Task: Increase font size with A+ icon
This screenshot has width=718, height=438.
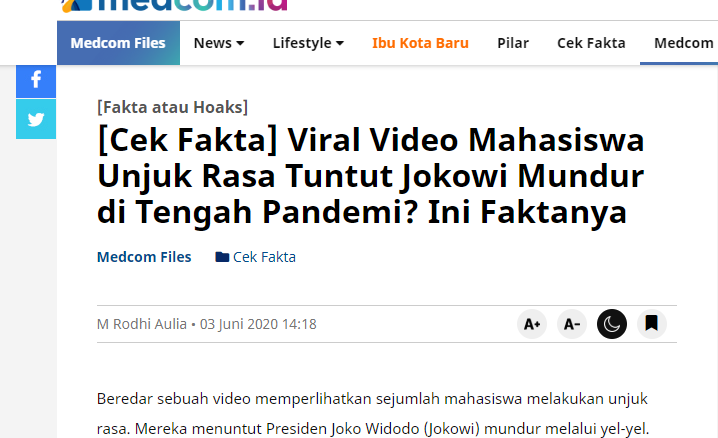Action: click(532, 324)
